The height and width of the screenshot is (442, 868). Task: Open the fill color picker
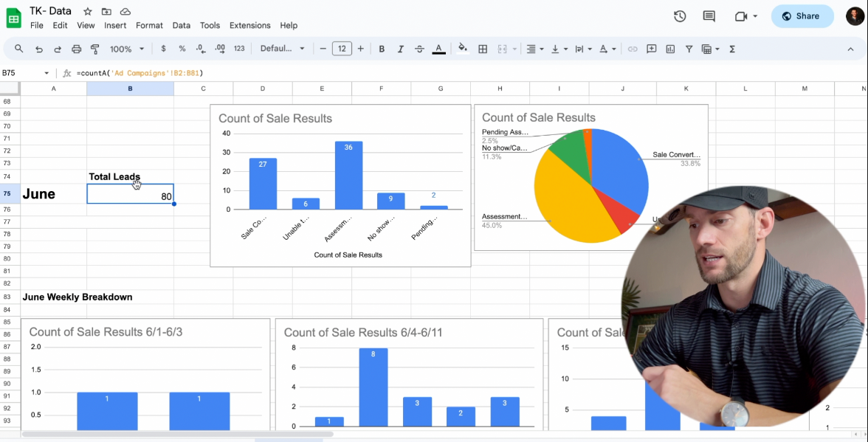[463, 49]
